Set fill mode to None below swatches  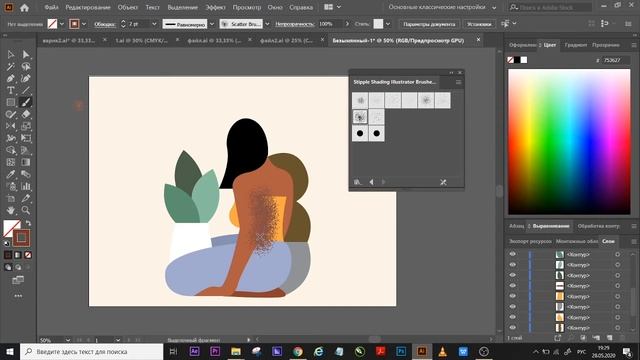point(28,255)
